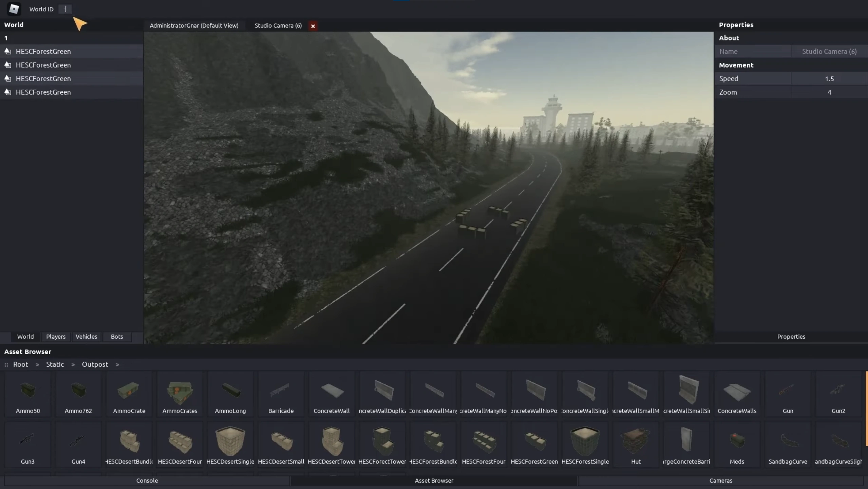Choose the HESCForestGreen asset icon

click(534, 439)
